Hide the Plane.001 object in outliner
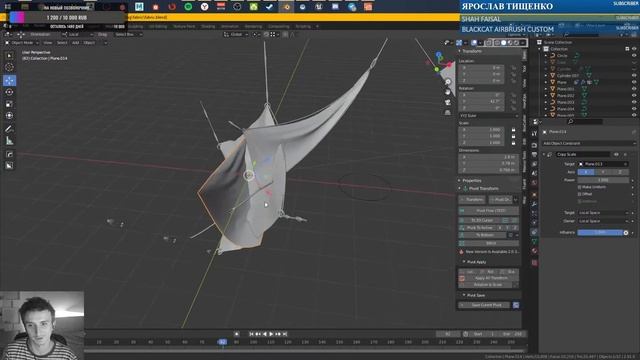The height and width of the screenshot is (360, 640). pos(634,89)
